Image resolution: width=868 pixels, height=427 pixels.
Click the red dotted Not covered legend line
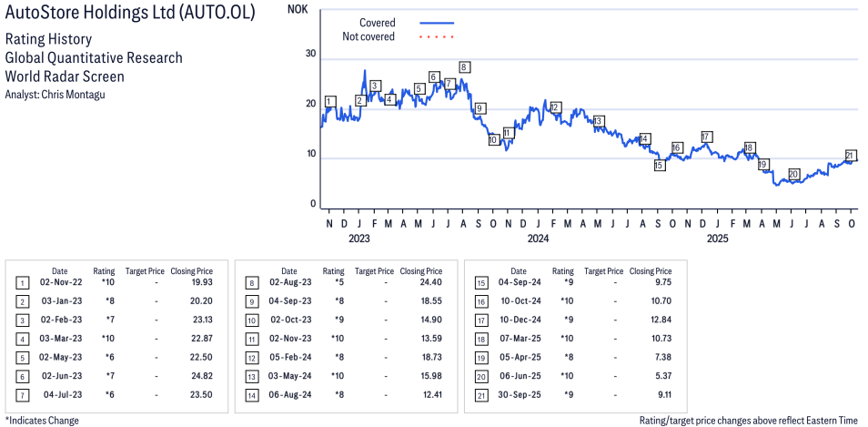click(437, 36)
